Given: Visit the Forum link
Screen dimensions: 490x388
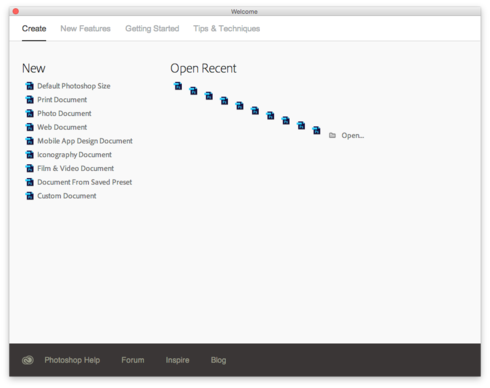Looking at the screenshot, I should click(133, 360).
